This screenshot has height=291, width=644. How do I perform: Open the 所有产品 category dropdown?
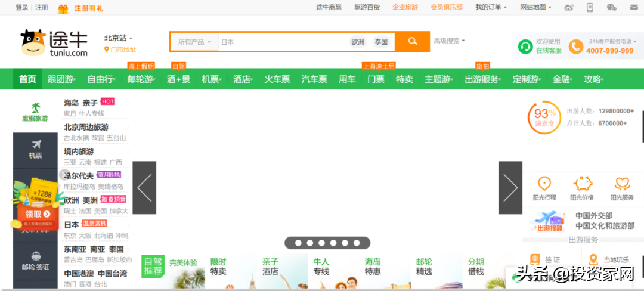194,42
